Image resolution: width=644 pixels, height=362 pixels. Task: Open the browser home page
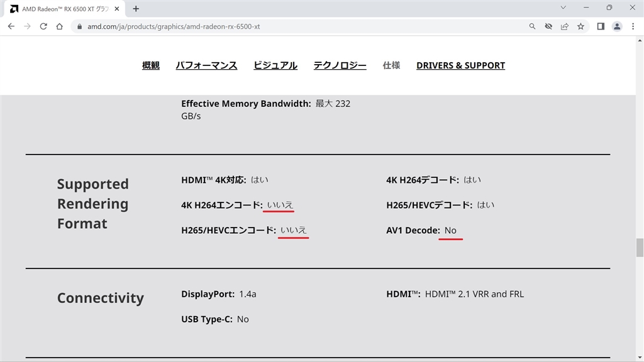(60, 26)
